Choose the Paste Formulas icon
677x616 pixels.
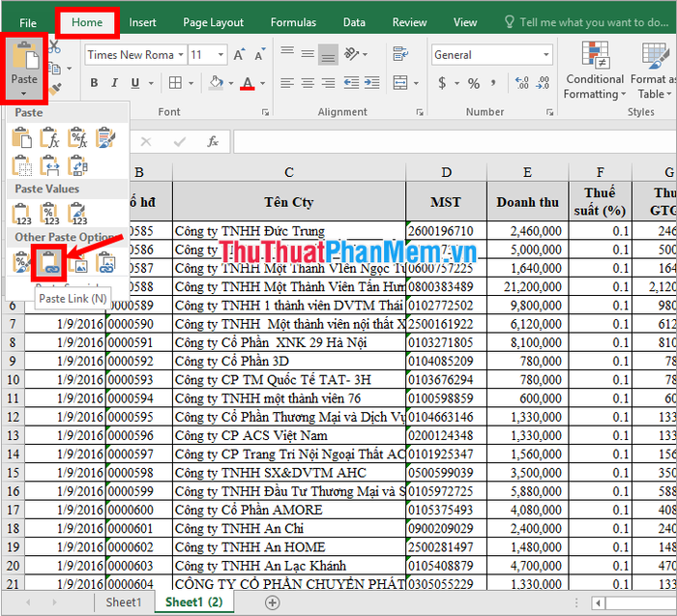[49, 137]
